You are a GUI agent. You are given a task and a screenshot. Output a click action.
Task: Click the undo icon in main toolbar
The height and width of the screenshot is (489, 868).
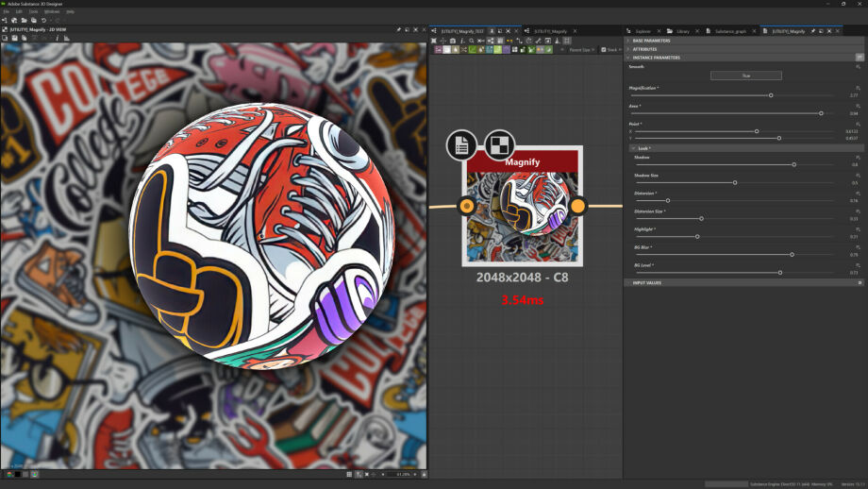43,21
